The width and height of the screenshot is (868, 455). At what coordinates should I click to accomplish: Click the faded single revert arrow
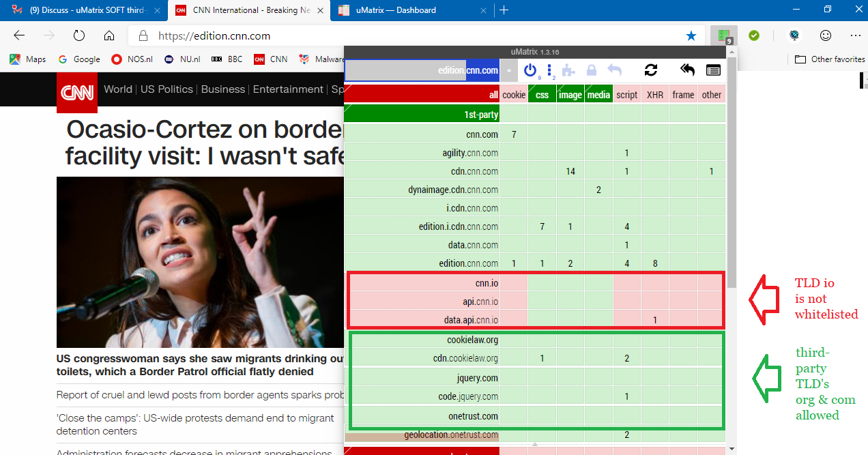[615, 70]
